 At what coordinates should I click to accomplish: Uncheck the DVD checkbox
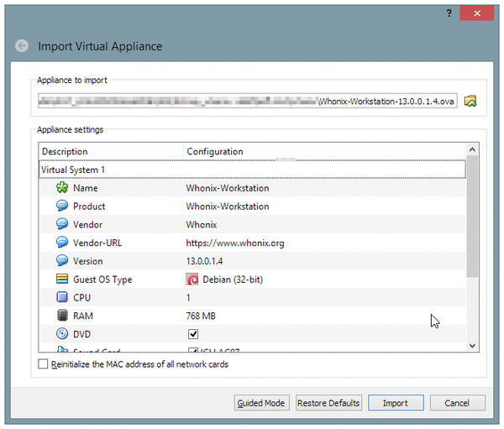click(193, 334)
